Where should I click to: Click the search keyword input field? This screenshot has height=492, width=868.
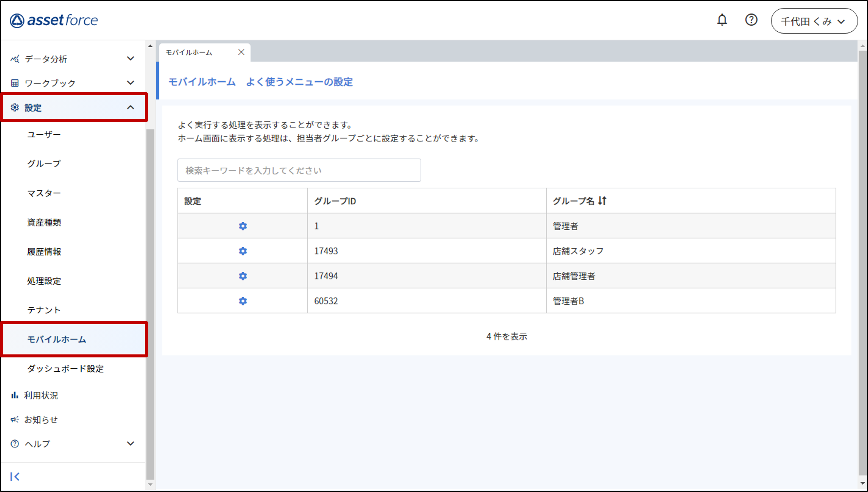pos(299,170)
